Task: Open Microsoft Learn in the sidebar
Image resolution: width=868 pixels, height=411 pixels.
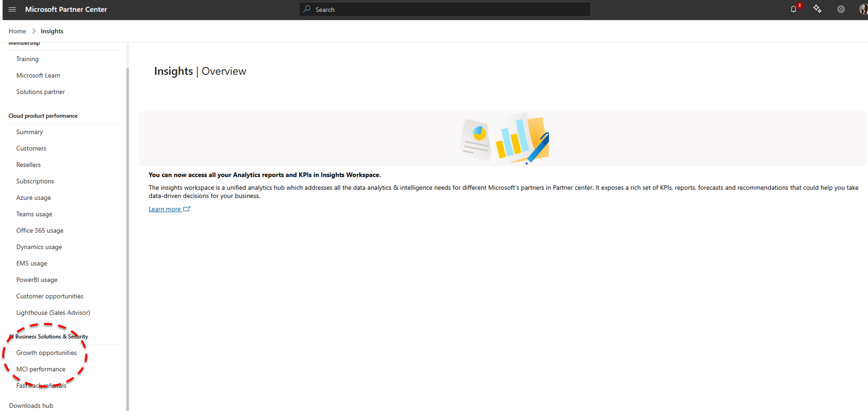Action: coord(38,76)
